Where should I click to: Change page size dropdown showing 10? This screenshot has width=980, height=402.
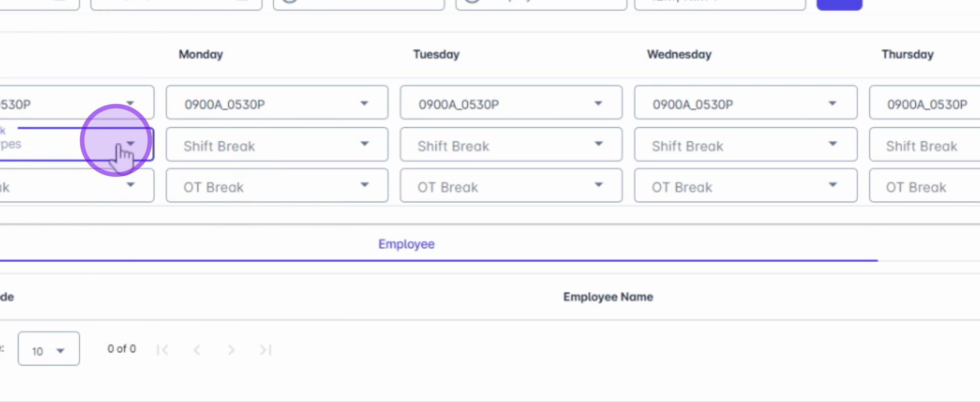click(x=49, y=349)
